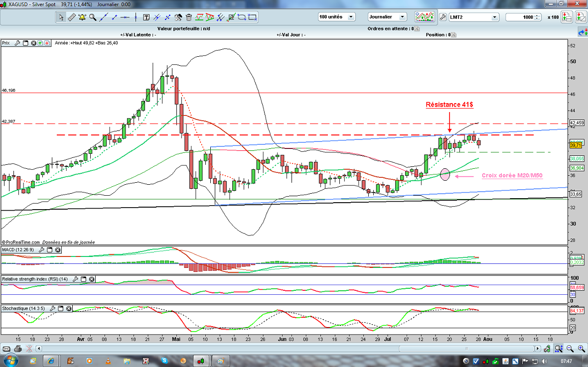Maximize the RSI indicator panel

(x=84, y=279)
